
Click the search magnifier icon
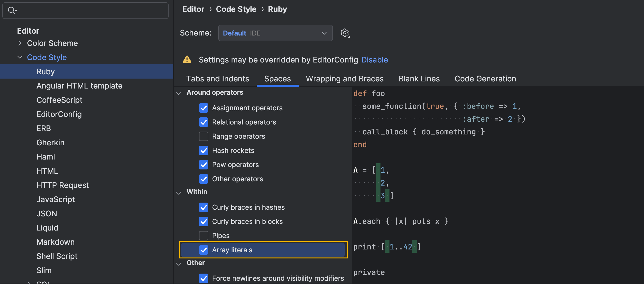(x=12, y=10)
